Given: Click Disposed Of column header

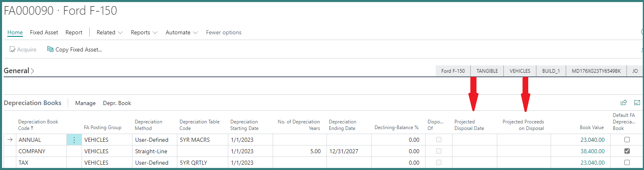Looking at the screenshot, I should click(x=435, y=125).
